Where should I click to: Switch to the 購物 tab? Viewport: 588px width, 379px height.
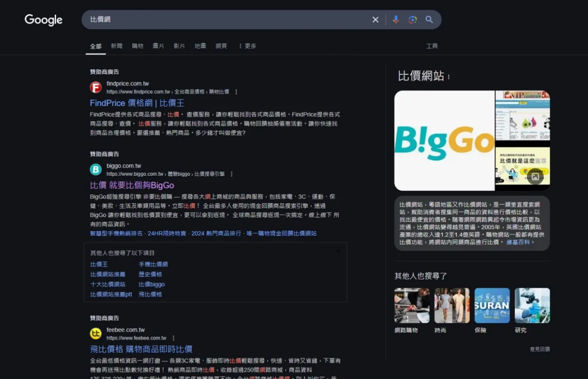138,46
